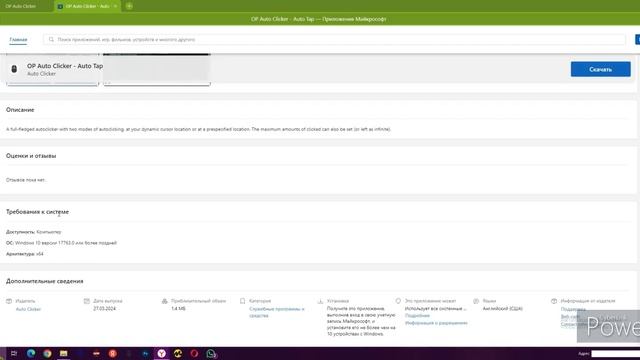Click the Английский (США) language value
Image resolution: width=640 pixels, height=360 pixels.
(502, 309)
